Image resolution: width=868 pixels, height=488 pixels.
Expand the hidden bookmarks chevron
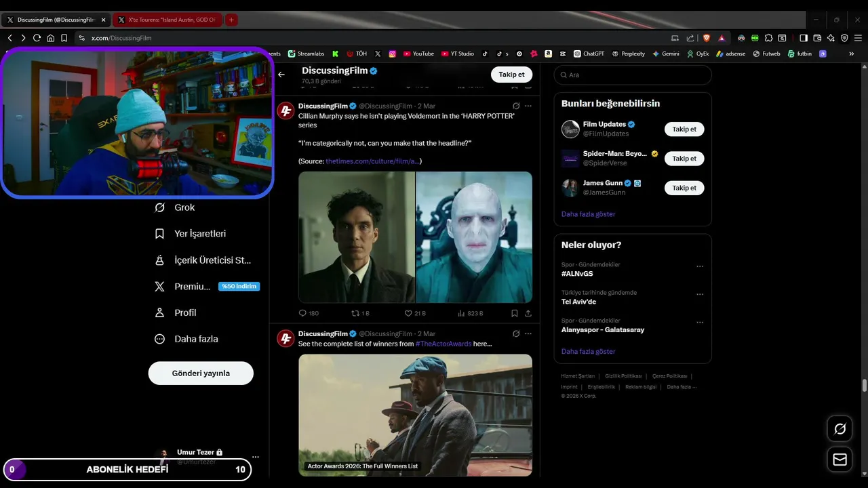point(852,54)
